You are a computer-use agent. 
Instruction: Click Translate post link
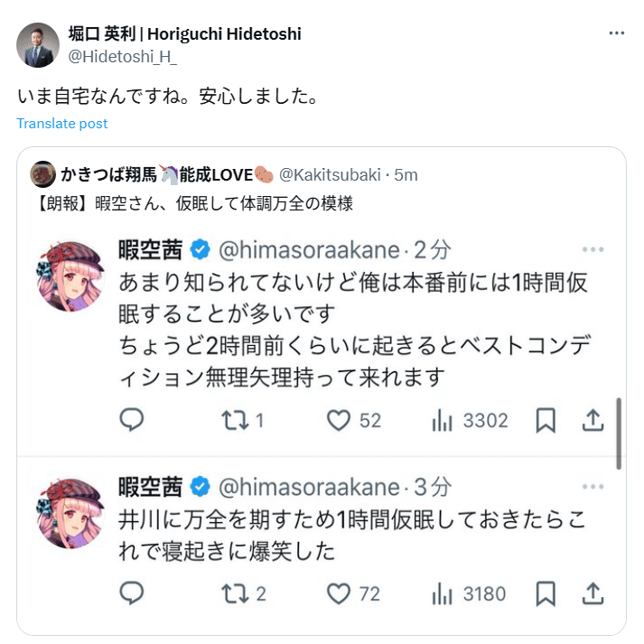click(61, 124)
